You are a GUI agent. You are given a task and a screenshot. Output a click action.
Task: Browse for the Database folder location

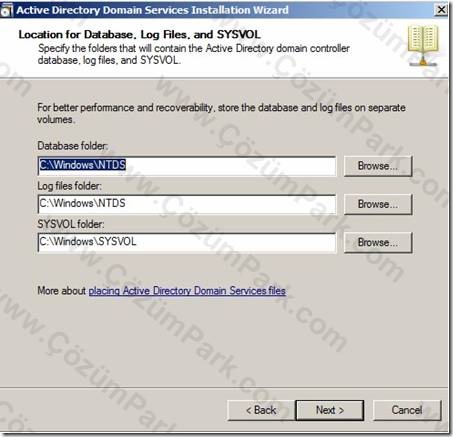coord(378,166)
